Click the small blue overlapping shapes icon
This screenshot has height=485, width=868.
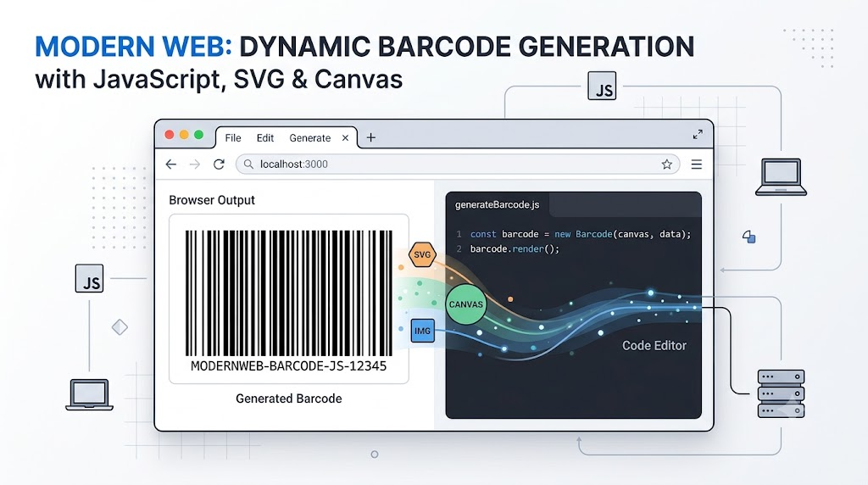pos(749,237)
